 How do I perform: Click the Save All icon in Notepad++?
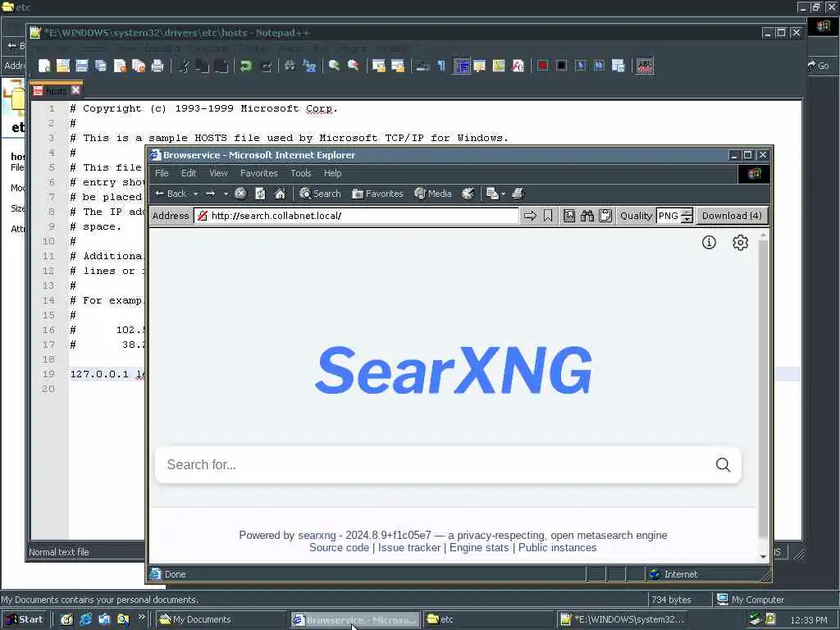click(101, 66)
